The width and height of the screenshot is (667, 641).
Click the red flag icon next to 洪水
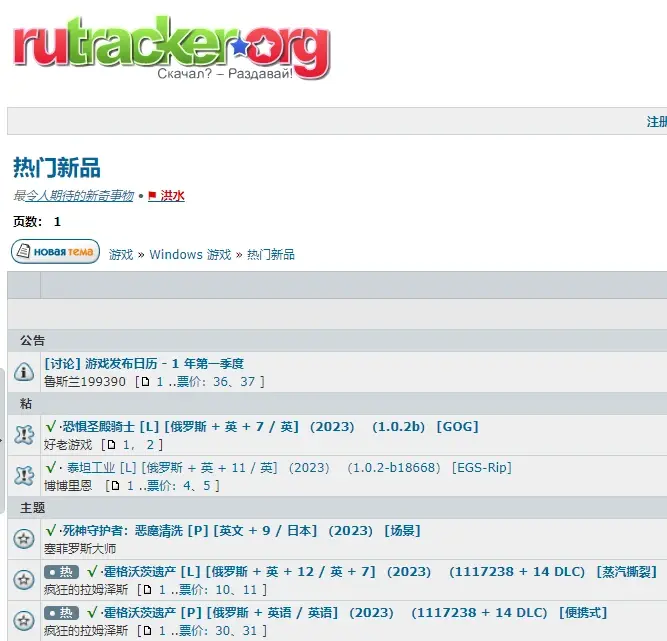tap(152, 196)
